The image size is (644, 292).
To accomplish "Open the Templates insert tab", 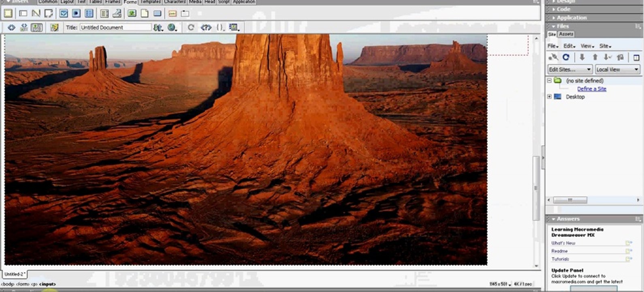I will tap(151, 2).
